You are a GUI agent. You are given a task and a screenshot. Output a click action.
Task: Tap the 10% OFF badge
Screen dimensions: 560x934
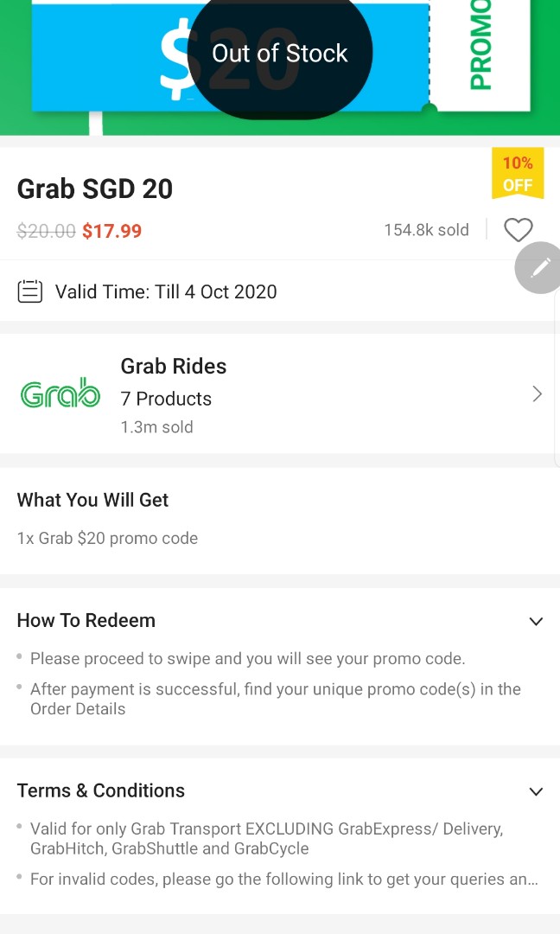click(x=518, y=173)
